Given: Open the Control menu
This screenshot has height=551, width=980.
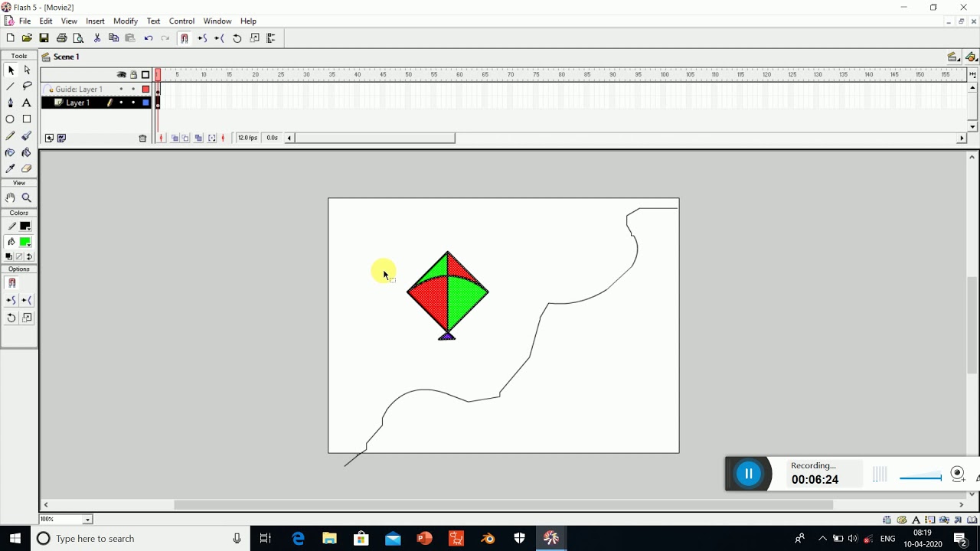Looking at the screenshot, I should click(x=181, y=21).
